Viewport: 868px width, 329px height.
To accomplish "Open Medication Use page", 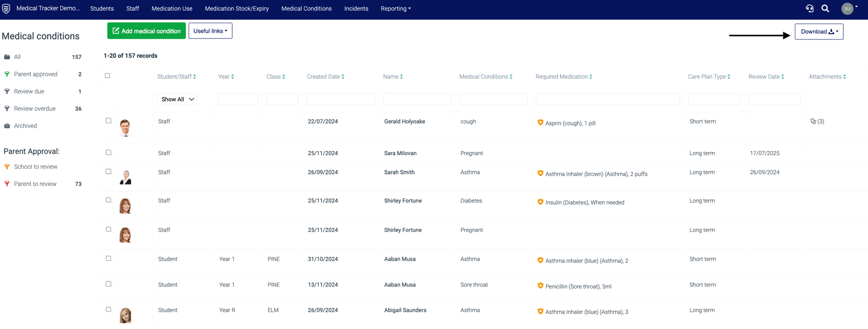I will 172,9.
